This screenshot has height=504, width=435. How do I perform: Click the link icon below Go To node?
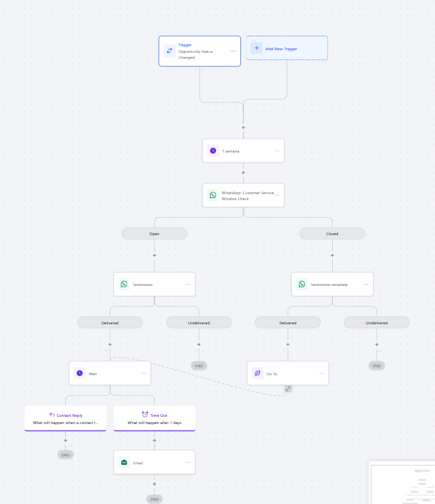point(288,389)
